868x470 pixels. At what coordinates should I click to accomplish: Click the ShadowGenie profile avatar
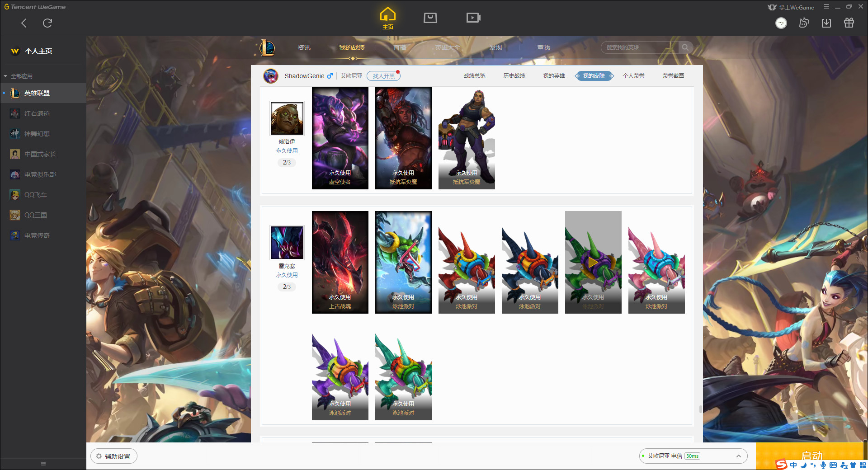tap(271, 76)
